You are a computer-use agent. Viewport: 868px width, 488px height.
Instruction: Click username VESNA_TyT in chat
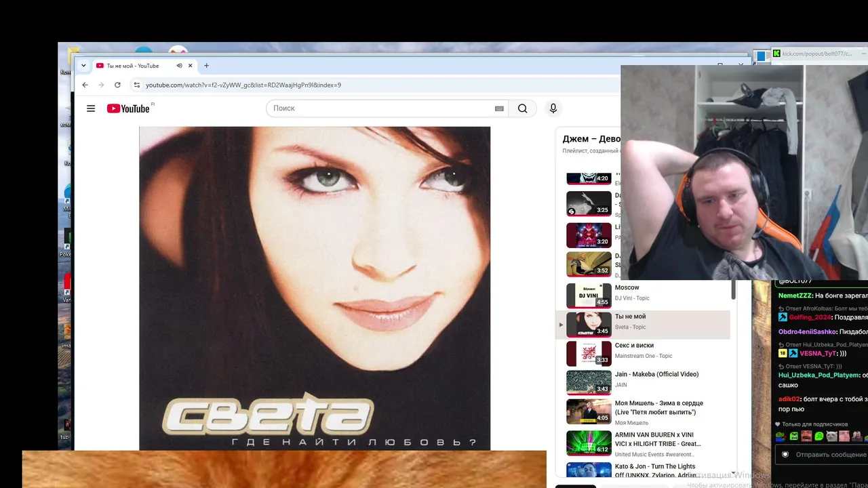(818, 353)
